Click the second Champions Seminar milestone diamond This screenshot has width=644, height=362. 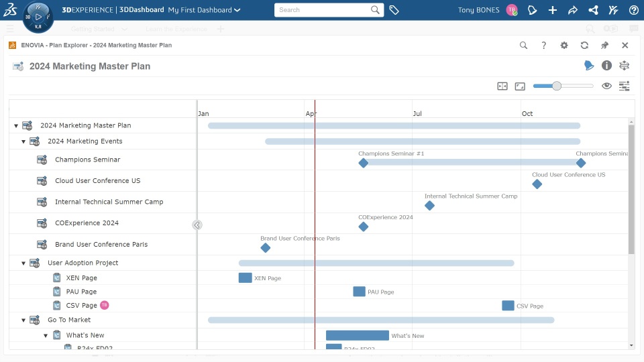[580, 163]
